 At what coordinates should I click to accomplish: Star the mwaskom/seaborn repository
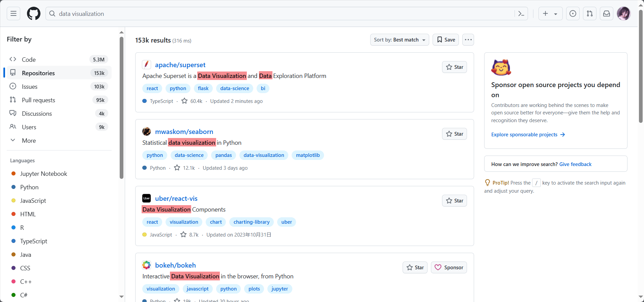[454, 134]
